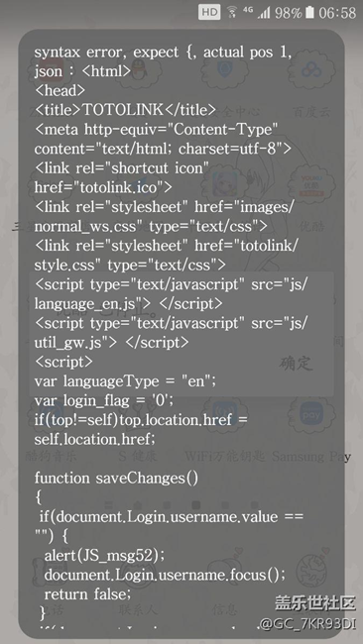Tap the HD indicator in status bar
This screenshot has height=644, width=363.
209,12
